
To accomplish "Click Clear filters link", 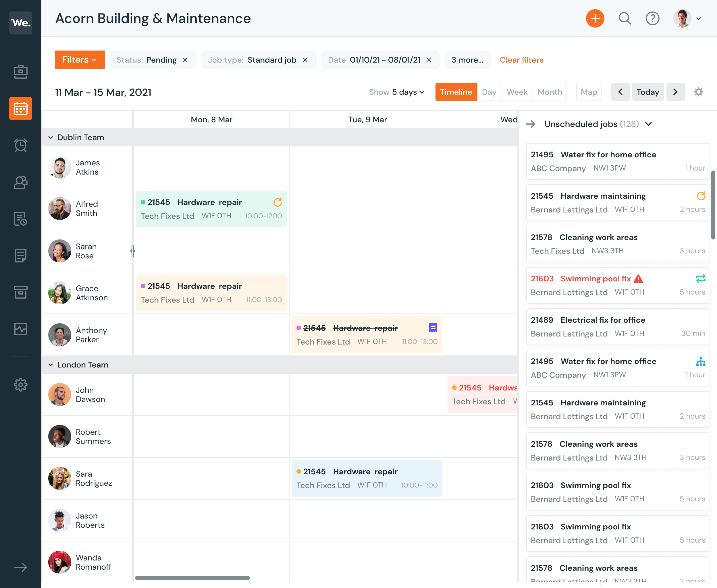I will [521, 59].
